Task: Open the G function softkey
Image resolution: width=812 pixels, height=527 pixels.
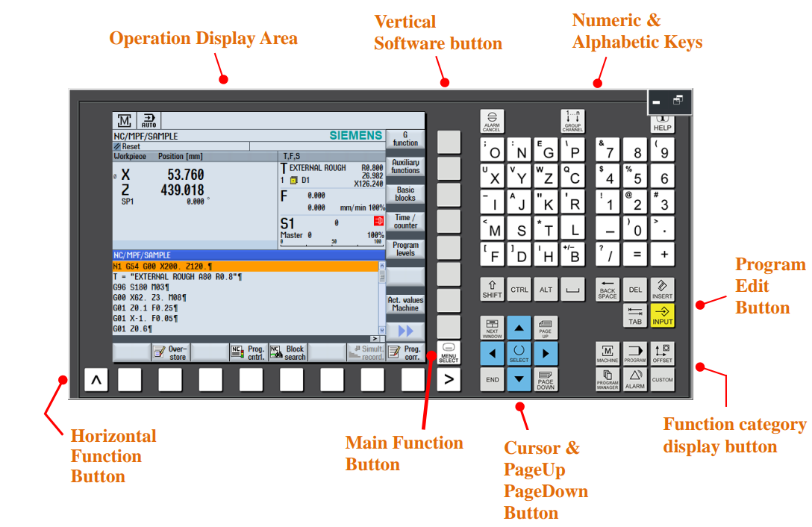Action: (x=405, y=139)
